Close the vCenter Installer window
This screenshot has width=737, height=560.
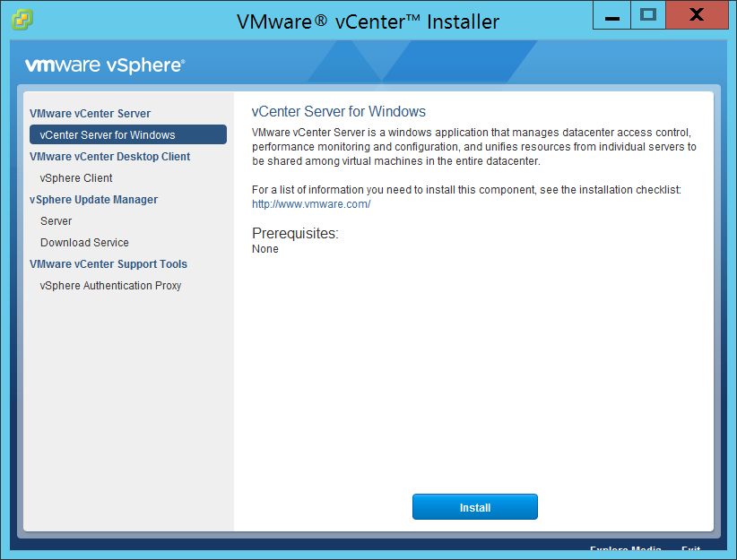tap(696, 15)
